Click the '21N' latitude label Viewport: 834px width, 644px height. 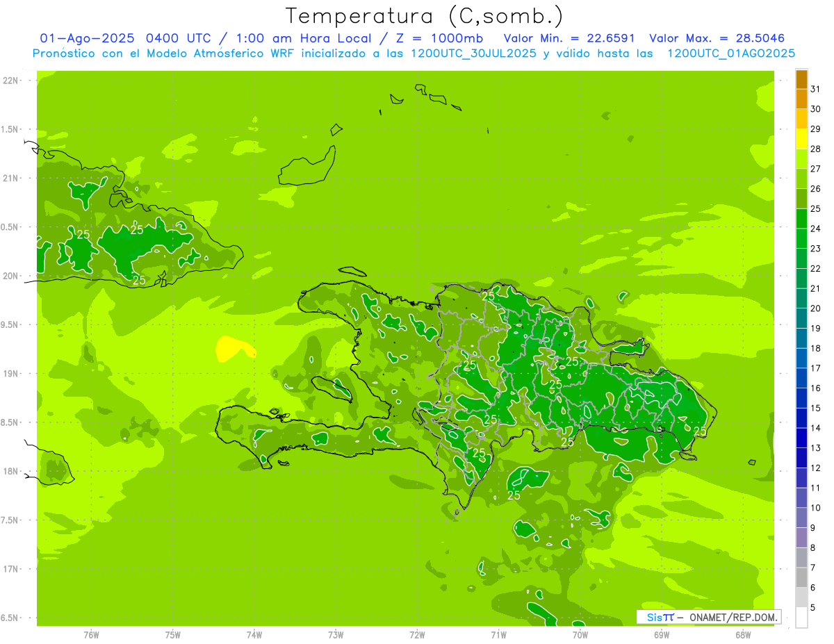tap(10, 178)
